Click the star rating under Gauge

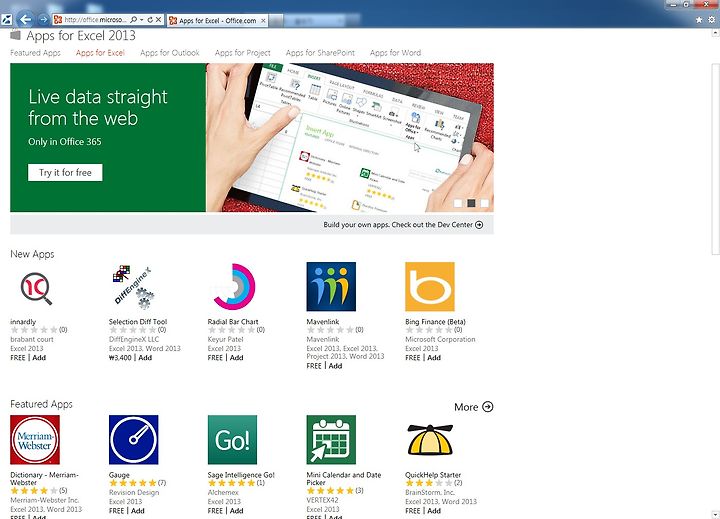[133, 483]
